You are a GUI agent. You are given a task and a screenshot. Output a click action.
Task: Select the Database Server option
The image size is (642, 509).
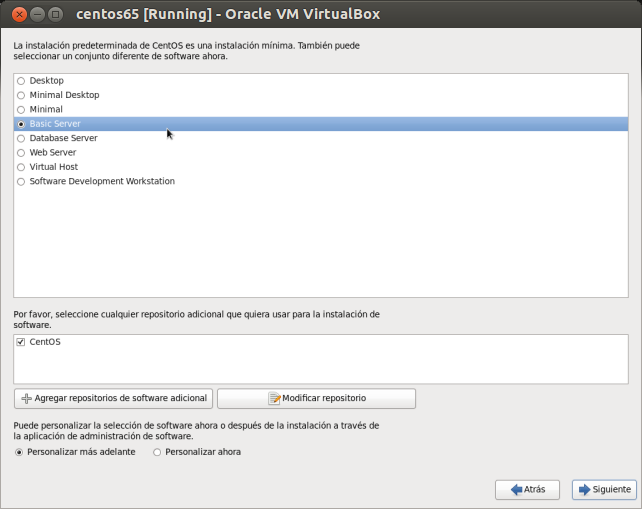click(x=21, y=138)
